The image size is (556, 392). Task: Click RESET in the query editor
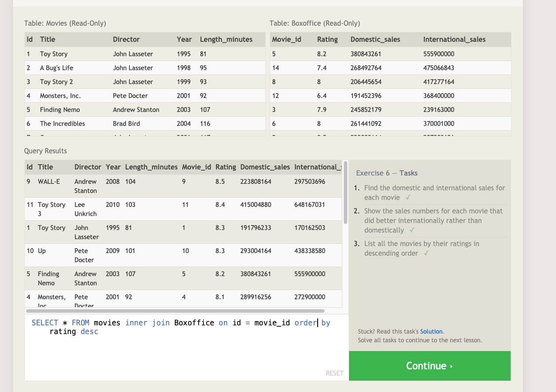click(x=335, y=373)
